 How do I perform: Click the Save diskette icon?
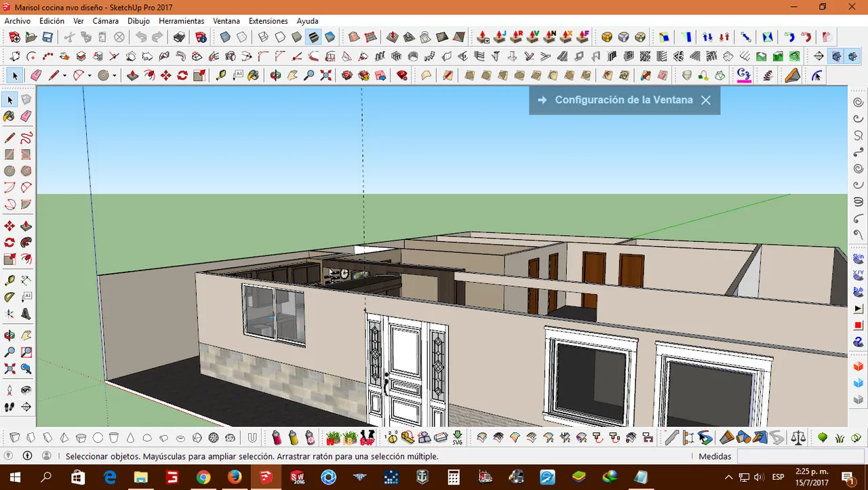click(47, 37)
